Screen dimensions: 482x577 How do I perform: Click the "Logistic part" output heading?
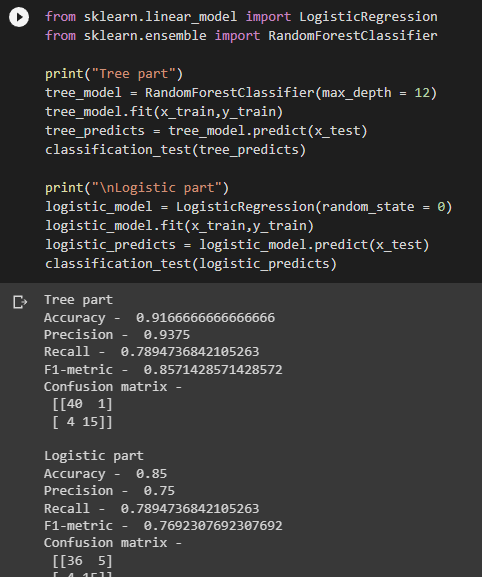tap(94, 456)
